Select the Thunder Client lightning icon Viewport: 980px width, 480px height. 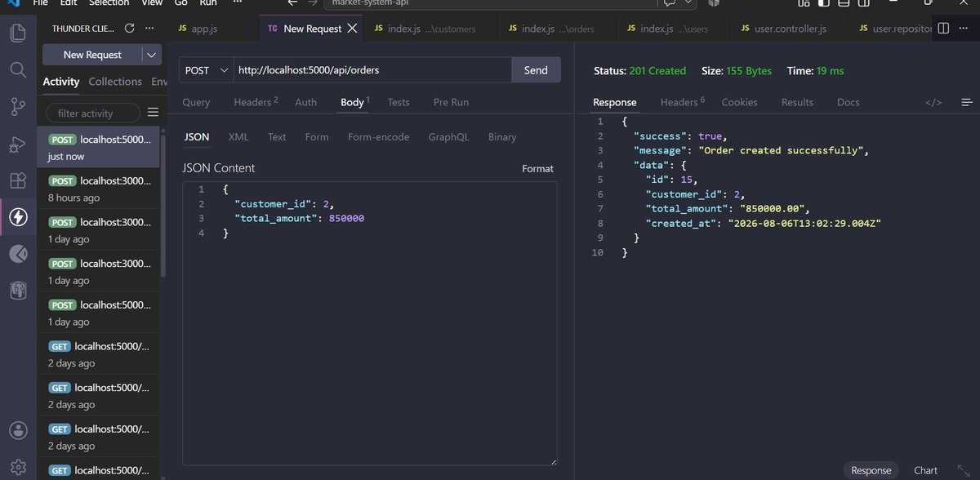[17, 217]
